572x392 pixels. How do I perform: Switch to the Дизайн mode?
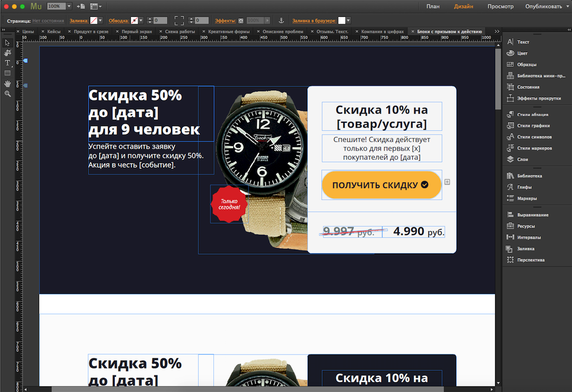[x=464, y=6]
